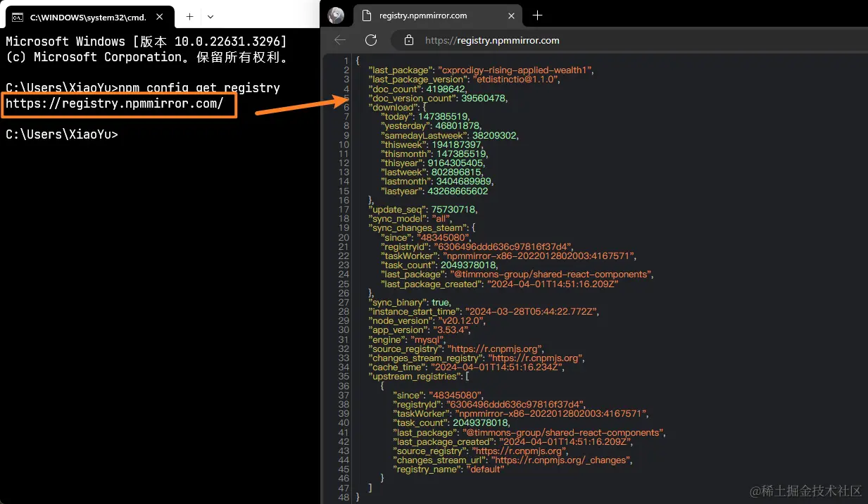This screenshot has height=504, width=868.
Task: Click node_version value "v20.12.0"
Action: point(462,320)
